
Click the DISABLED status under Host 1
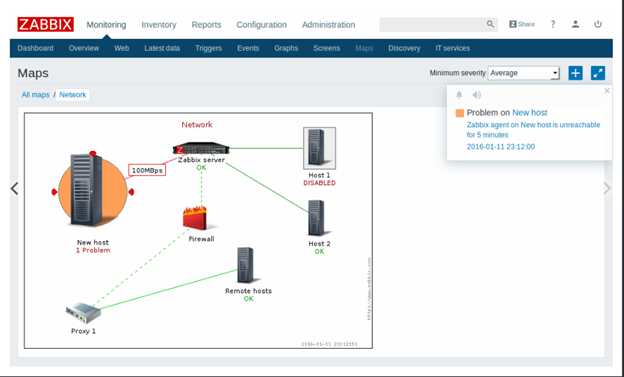click(x=319, y=183)
